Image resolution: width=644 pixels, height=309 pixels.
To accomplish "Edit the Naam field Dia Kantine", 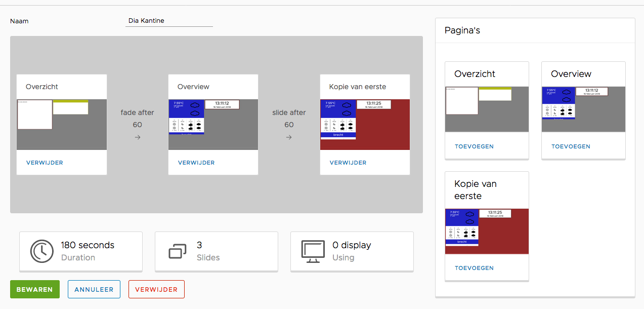I will click(169, 21).
